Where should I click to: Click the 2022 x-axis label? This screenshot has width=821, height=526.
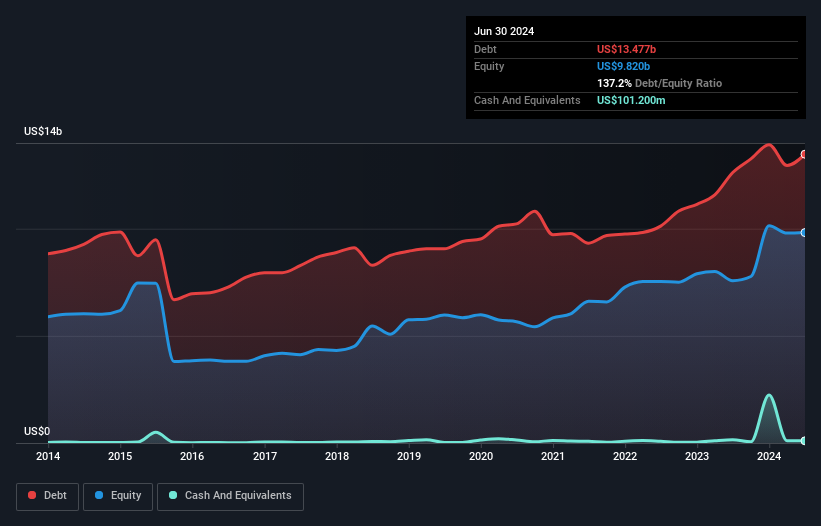point(625,456)
